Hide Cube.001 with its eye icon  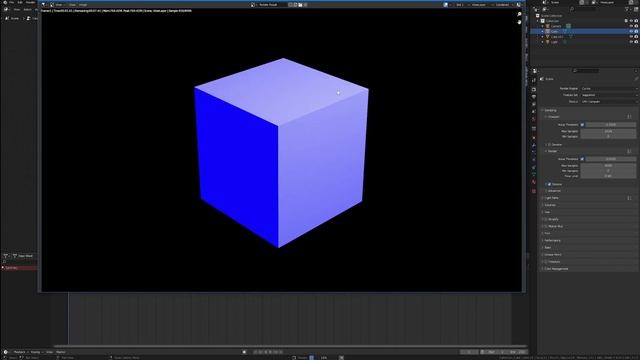click(631, 37)
